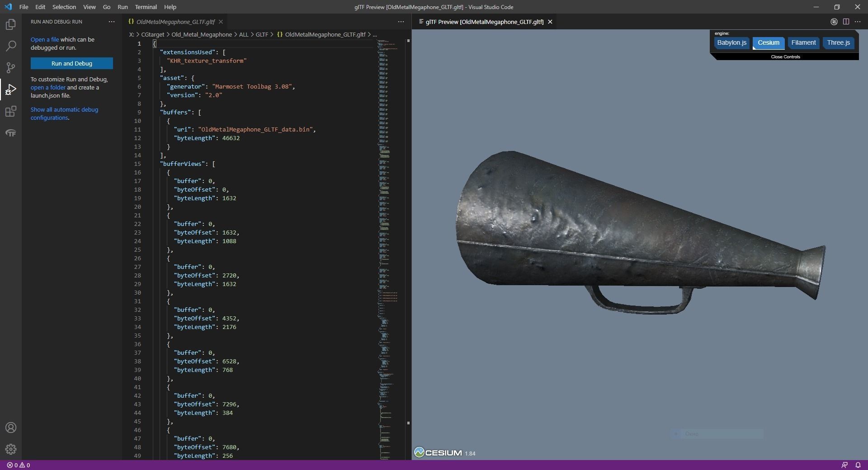Open the Source Control view

click(10, 68)
